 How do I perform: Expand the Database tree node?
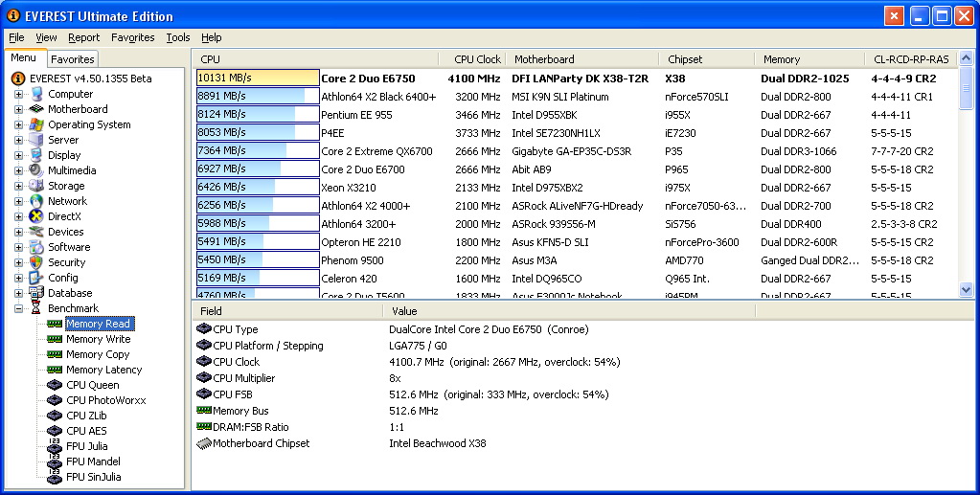tap(19, 293)
